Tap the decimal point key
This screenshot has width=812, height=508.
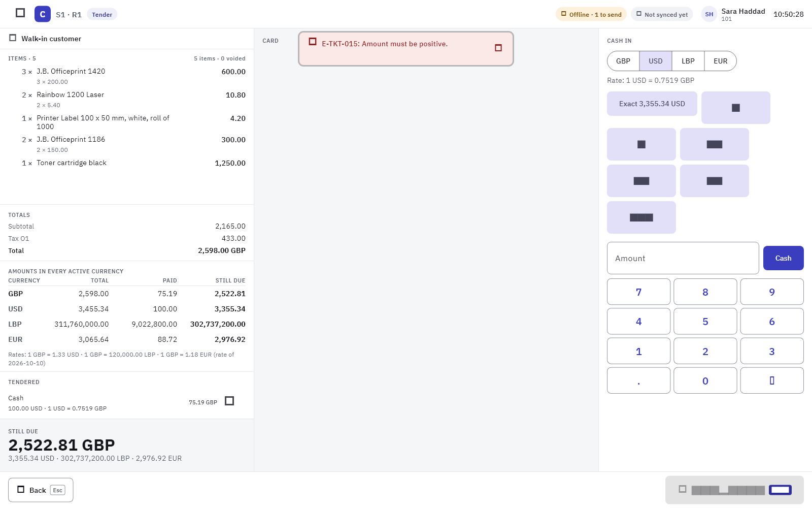tap(638, 380)
